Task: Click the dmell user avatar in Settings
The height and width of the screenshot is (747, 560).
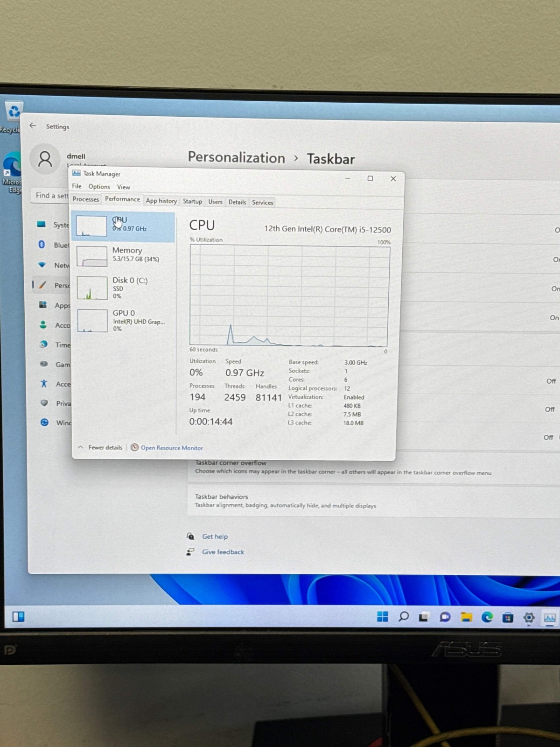Action: click(x=45, y=159)
